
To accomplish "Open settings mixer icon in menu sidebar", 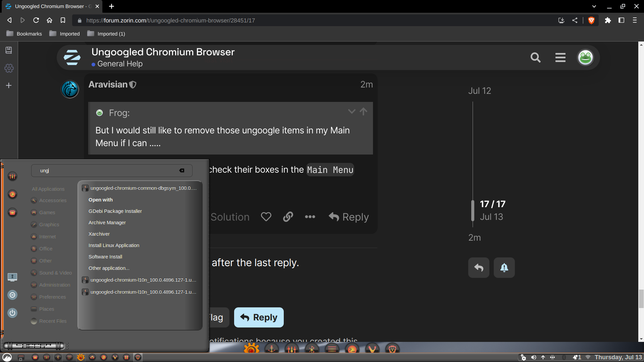I will pyautogui.click(x=12, y=176).
